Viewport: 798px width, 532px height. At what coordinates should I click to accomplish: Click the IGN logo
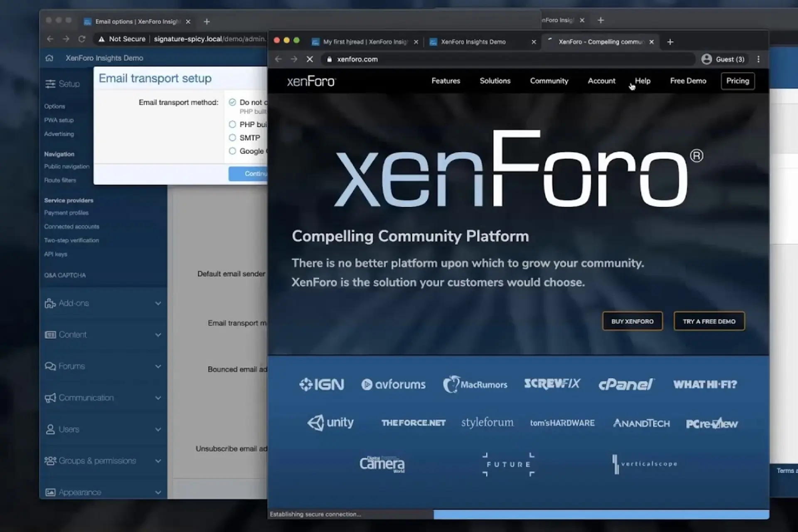pyautogui.click(x=322, y=384)
